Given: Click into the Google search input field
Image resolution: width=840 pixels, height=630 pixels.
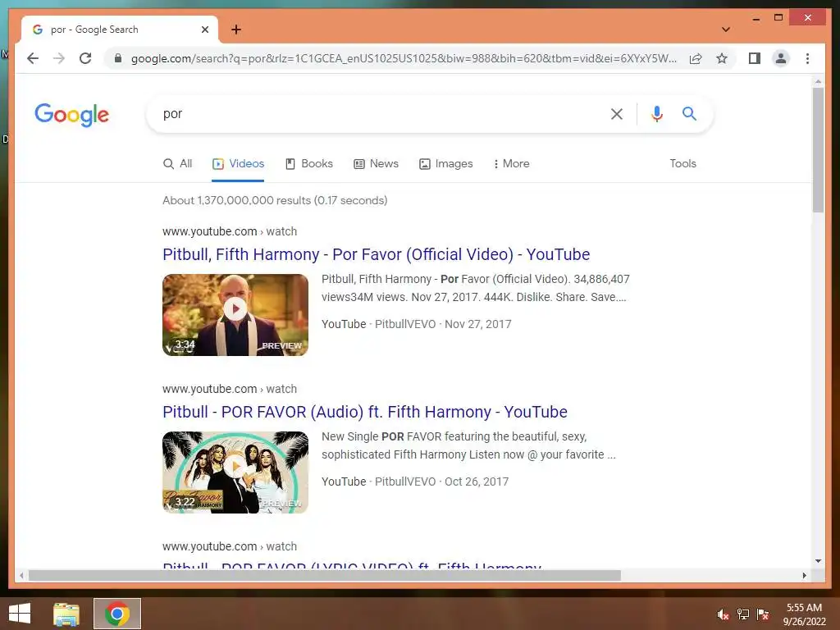Looking at the screenshot, I should 381,113.
